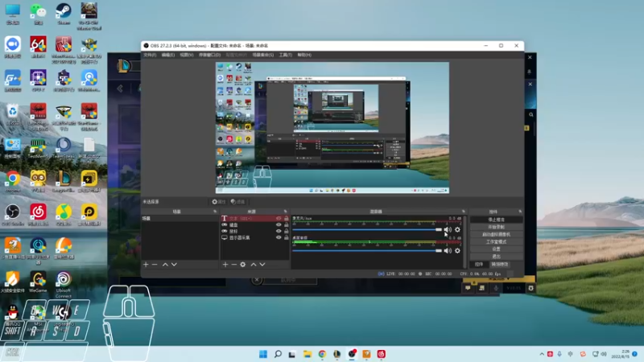This screenshot has width=644, height=362.
Task: Click the 开始录制 button
Action: coord(496,227)
